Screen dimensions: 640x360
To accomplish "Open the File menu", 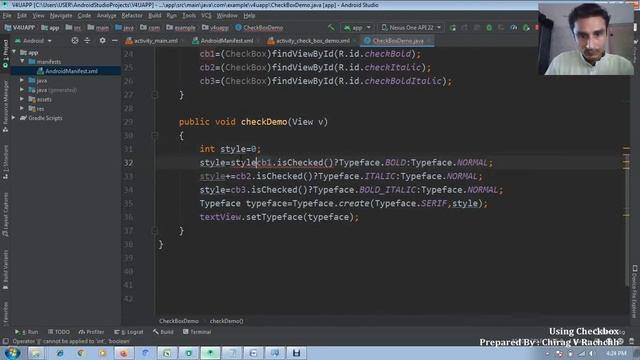I will tap(7, 16).
